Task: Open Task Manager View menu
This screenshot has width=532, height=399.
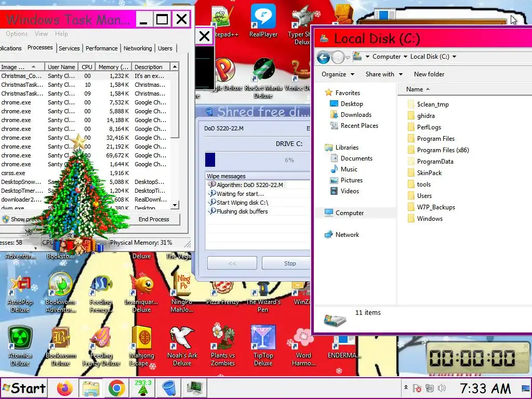Action: (41, 34)
